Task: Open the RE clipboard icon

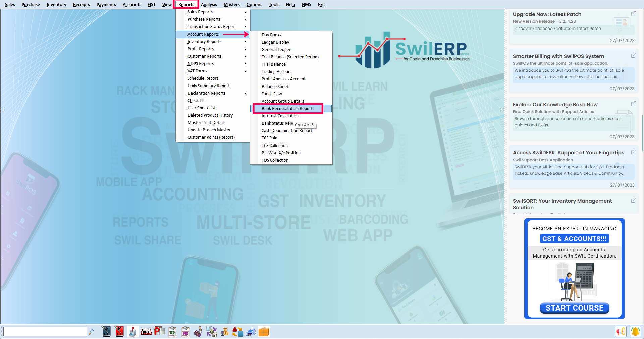Action: [172, 331]
